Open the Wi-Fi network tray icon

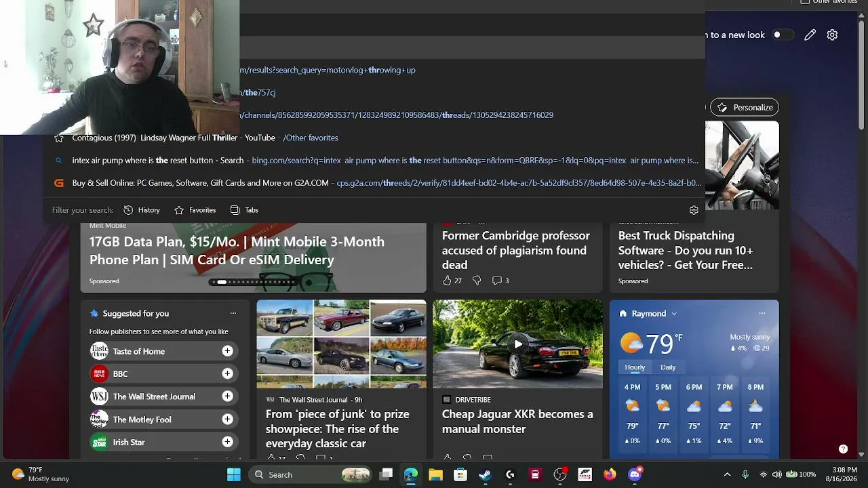(764, 474)
